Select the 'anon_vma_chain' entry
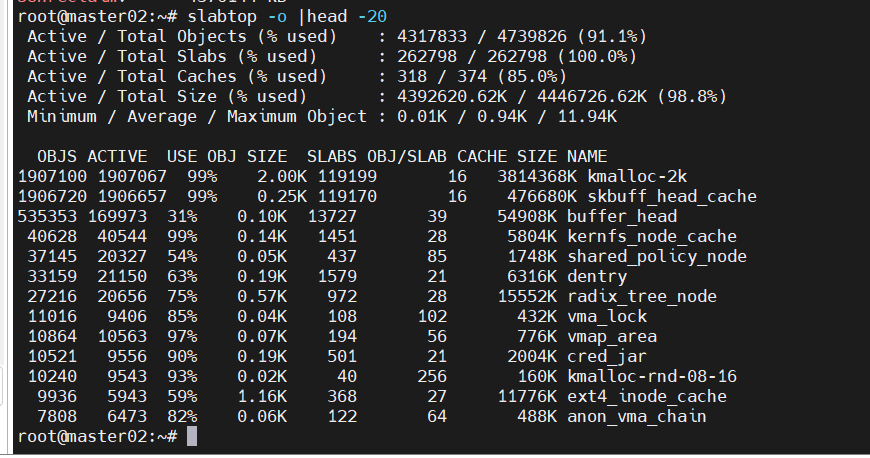This screenshot has height=458, width=870. (637, 416)
